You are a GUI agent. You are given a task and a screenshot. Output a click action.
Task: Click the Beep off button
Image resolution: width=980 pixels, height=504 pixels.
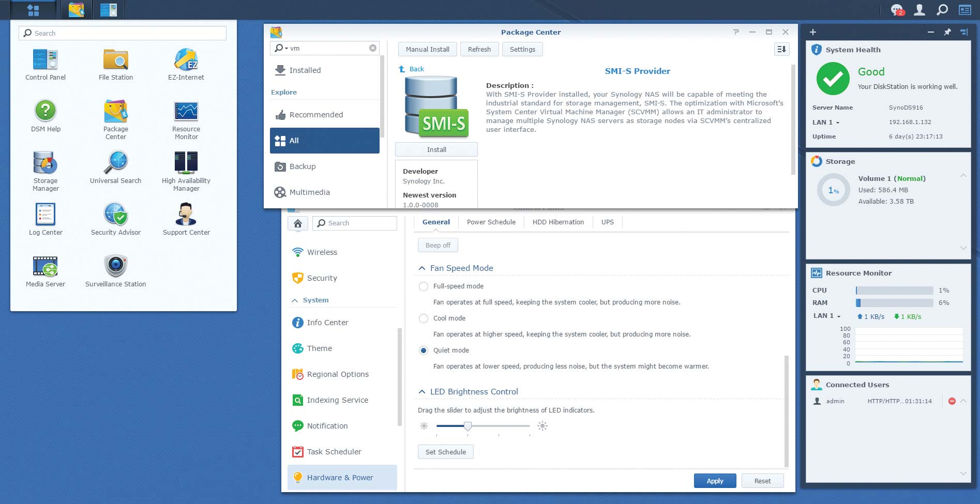click(438, 245)
